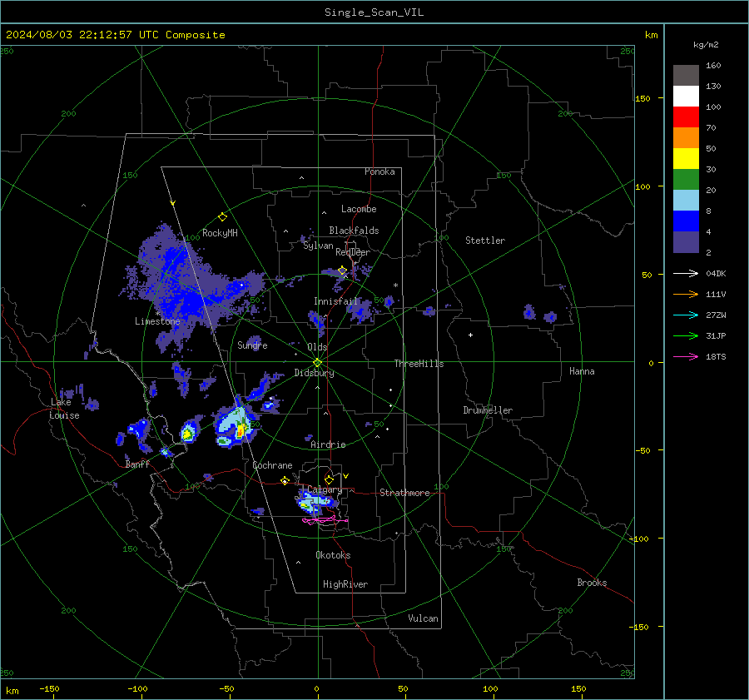Click the Single_Scan_VIL title

point(374,12)
